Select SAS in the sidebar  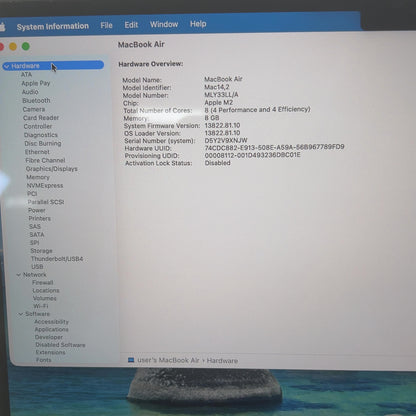click(x=35, y=227)
